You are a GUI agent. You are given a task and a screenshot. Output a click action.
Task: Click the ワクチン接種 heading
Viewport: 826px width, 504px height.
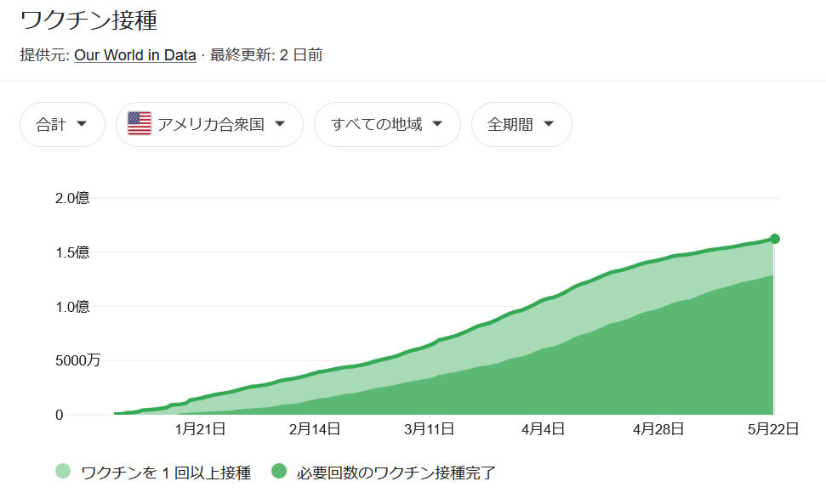point(88,20)
